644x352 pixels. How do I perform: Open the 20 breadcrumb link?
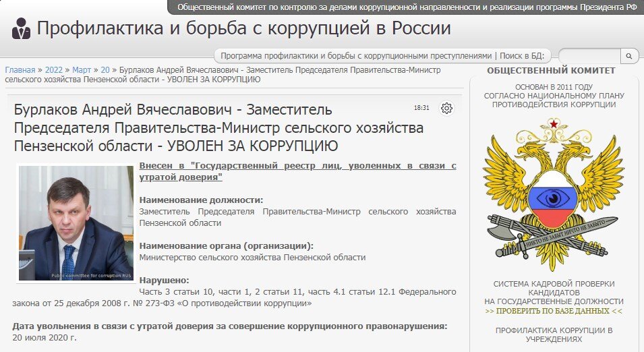[x=105, y=70]
